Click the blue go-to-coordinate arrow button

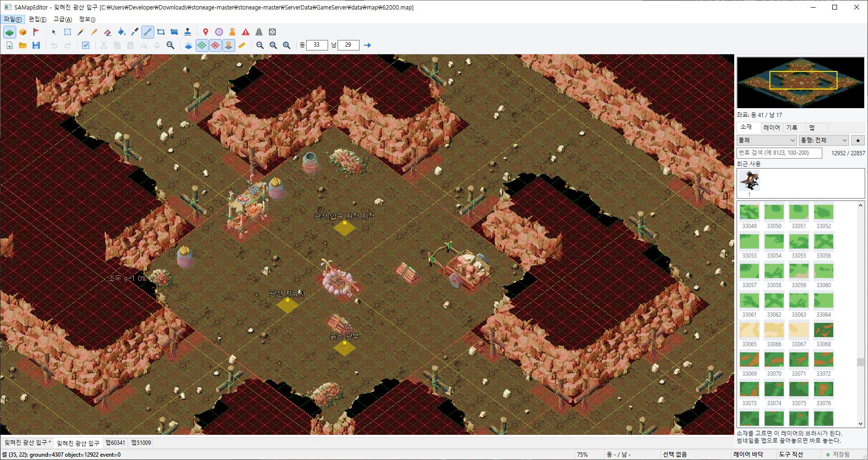pyautogui.click(x=367, y=45)
